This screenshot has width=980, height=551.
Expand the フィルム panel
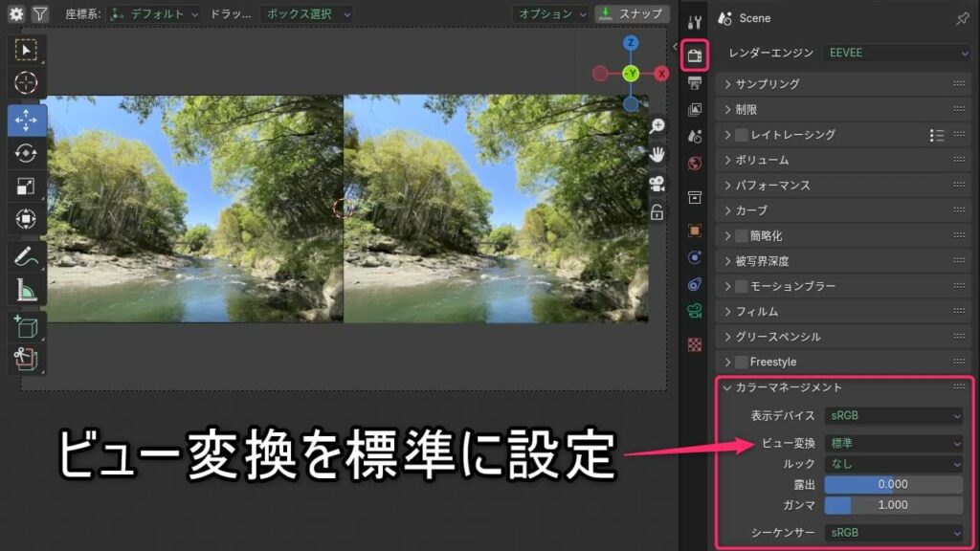point(844,311)
